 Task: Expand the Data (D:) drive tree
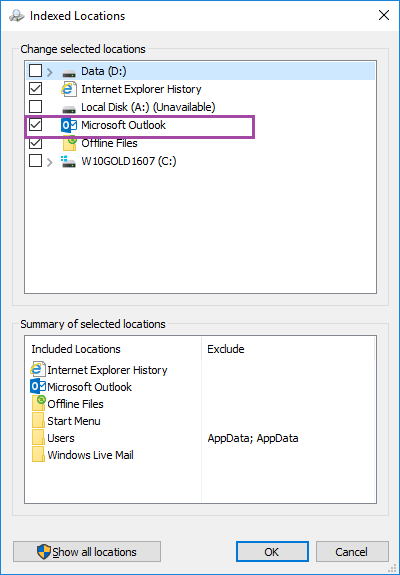50,71
